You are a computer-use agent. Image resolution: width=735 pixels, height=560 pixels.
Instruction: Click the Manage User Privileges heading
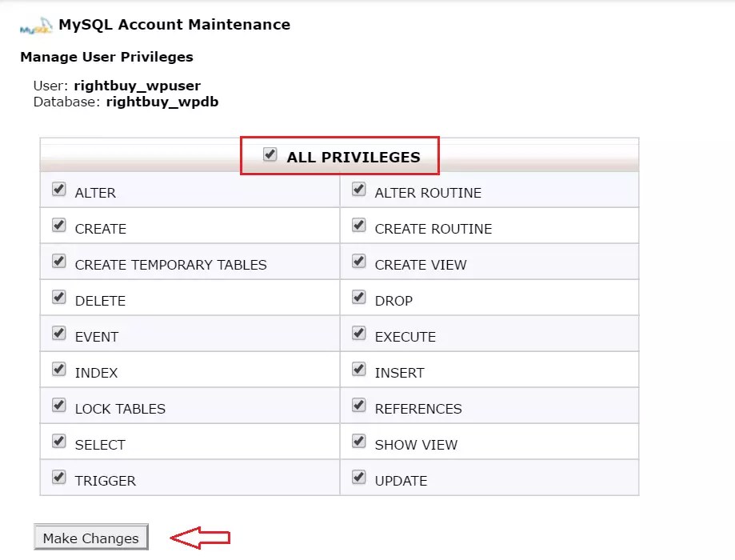[107, 57]
